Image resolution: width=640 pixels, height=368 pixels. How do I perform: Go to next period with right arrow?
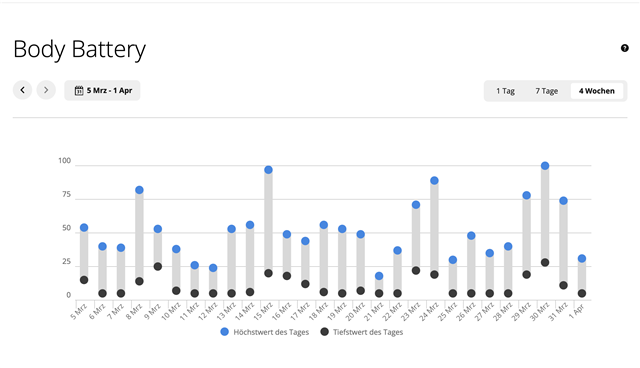point(46,90)
